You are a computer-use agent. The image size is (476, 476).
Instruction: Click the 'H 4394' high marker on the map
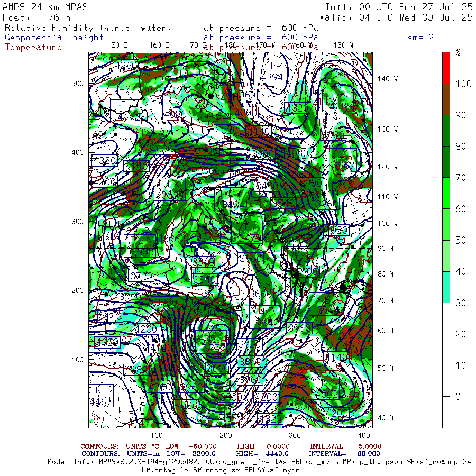[270, 71]
